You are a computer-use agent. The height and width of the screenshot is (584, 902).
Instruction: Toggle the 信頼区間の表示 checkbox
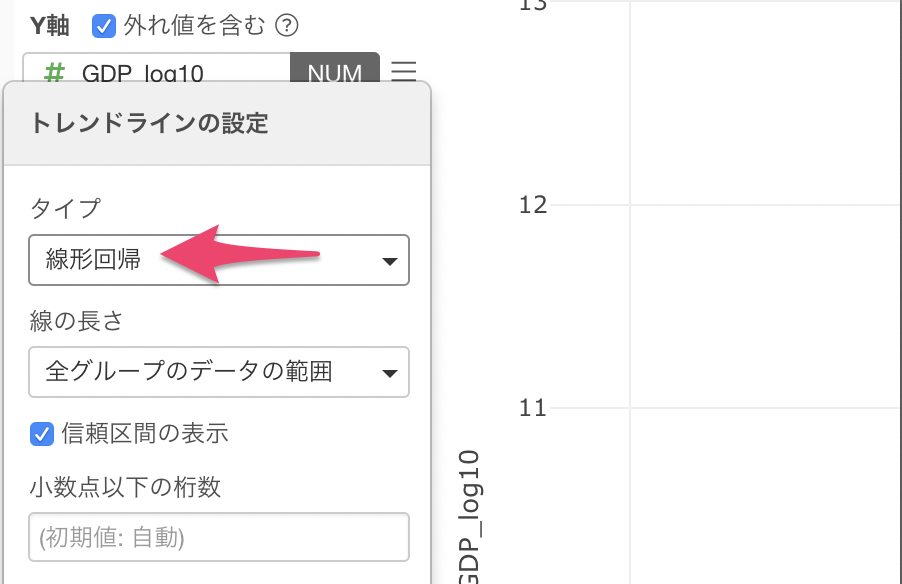pyautogui.click(x=41, y=434)
